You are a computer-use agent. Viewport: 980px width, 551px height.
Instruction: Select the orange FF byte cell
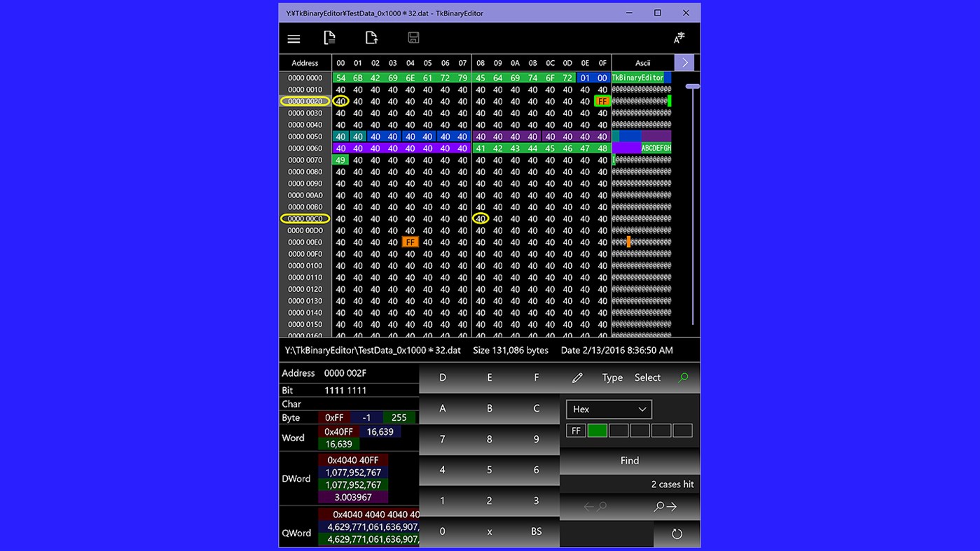pos(410,242)
